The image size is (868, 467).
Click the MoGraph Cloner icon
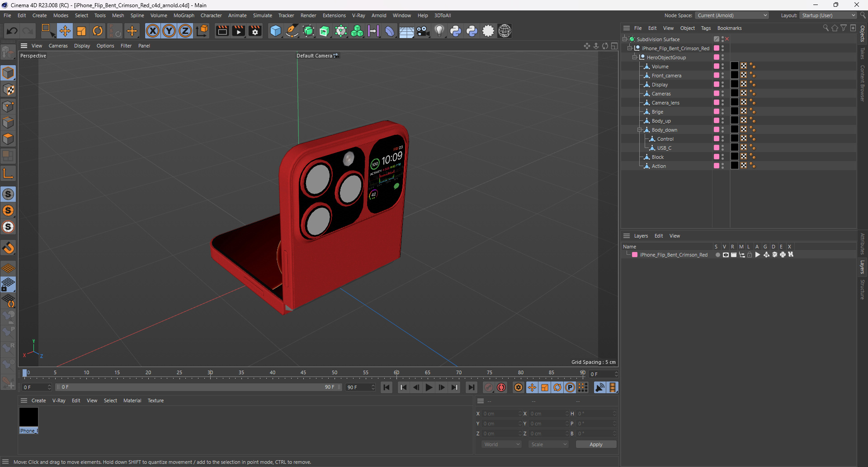click(x=357, y=31)
